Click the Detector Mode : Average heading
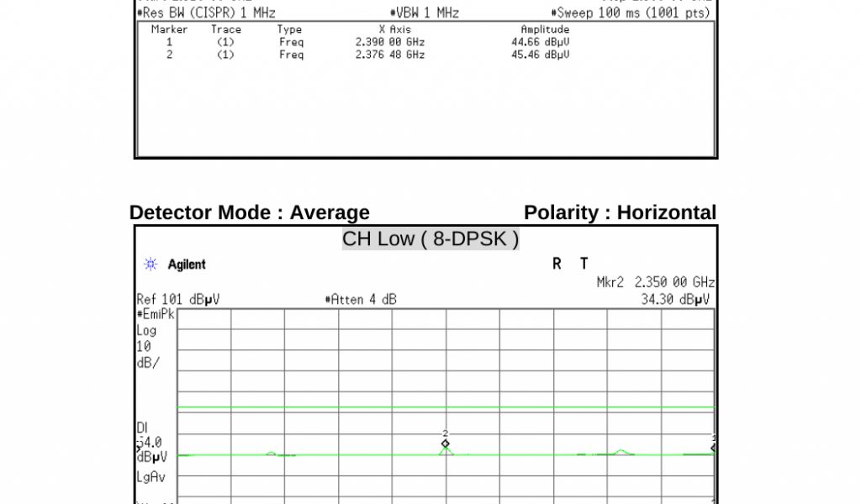The image size is (861, 504). point(250,213)
